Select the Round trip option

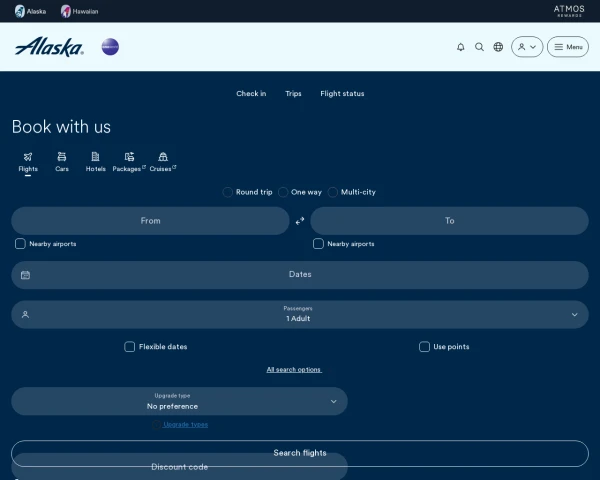tap(228, 192)
